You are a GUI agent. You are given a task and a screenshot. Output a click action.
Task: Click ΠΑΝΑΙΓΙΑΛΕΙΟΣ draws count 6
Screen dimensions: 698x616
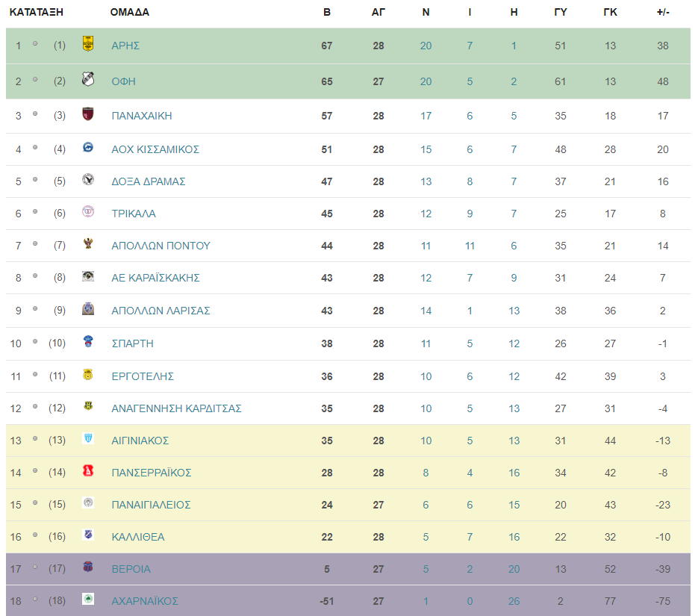(x=470, y=505)
